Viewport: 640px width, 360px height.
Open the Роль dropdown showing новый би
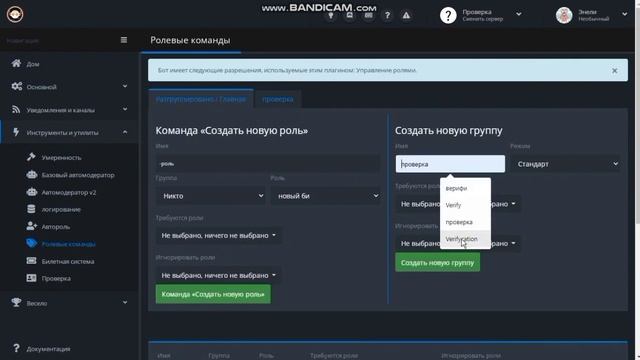(325, 196)
